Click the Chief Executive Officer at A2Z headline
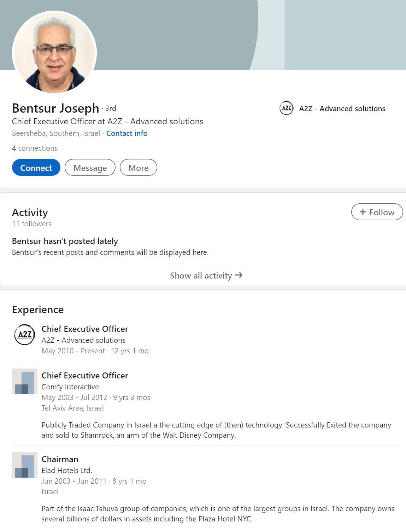406x532 pixels. [107, 121]
